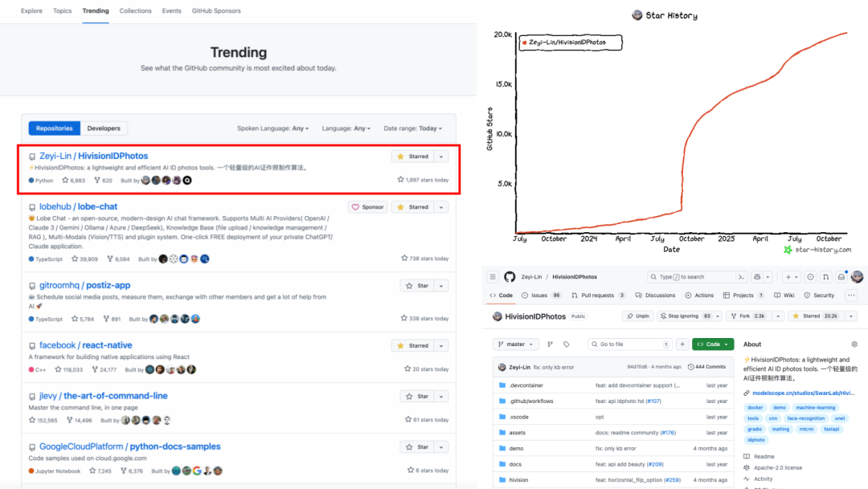Click the add file plus button
Screen dimensions: 868x489
682,344
